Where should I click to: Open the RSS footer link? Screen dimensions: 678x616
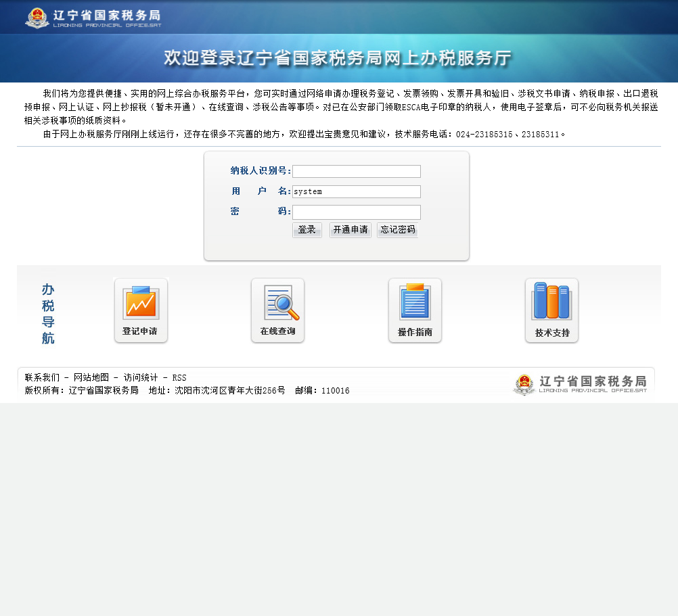(179, 378)
